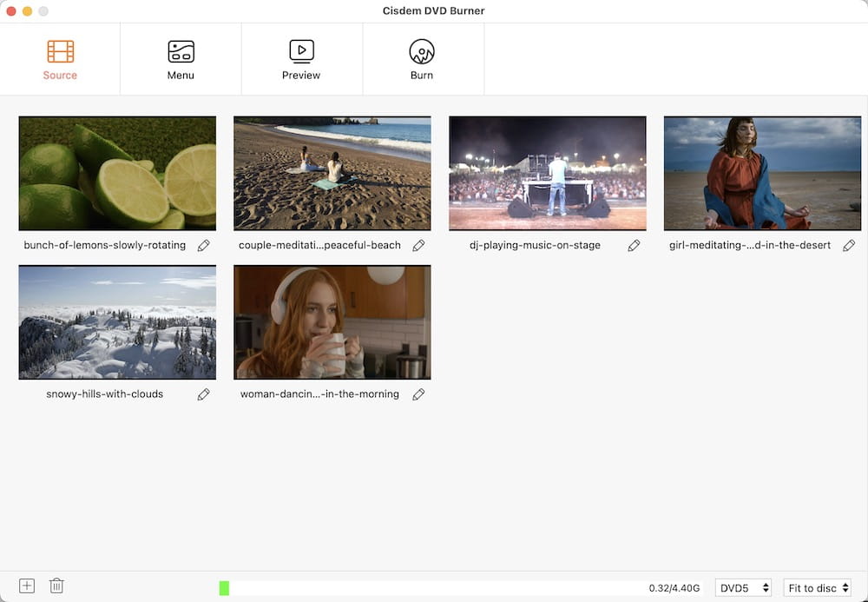Screen dimensions: 868x602
Task: Rename woman-dancing-in-the-morning using pencil icon
Action: pyautogui.click(x=419, y=394)
